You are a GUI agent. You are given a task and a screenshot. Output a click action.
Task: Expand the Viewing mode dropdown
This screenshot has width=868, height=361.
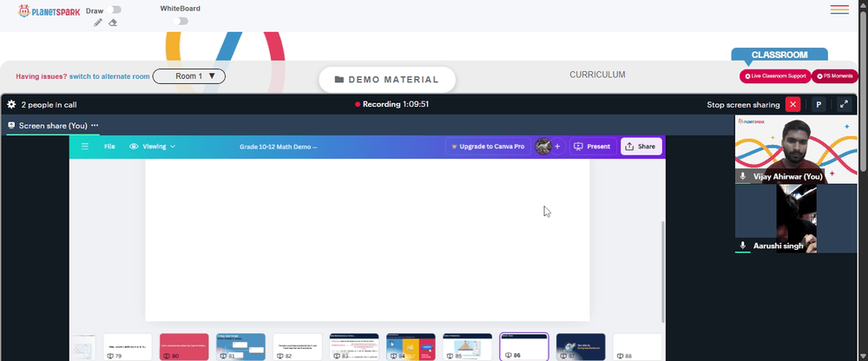click(152, 147)
